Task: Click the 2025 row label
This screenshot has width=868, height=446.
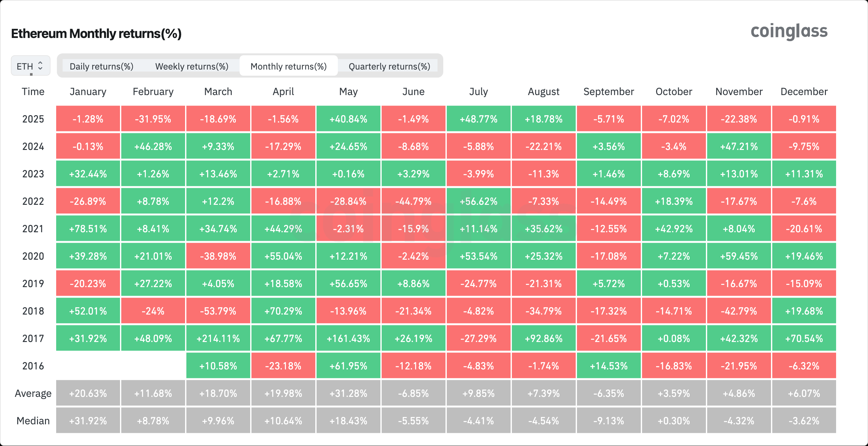Action: (x=33, y=119)
